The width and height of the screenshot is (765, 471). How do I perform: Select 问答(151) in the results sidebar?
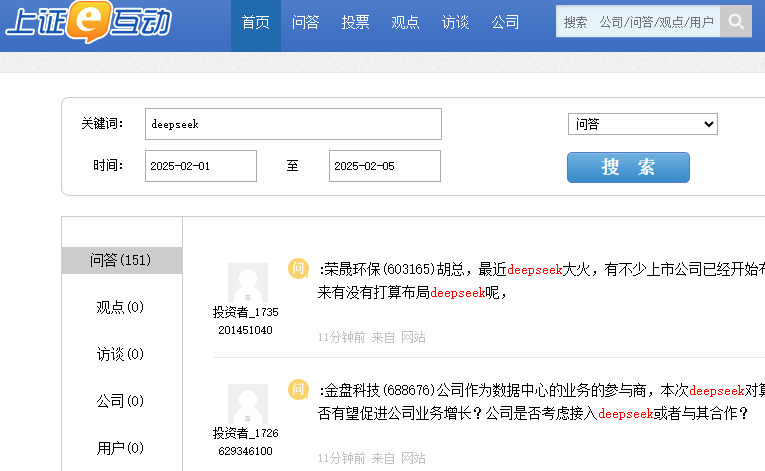[x=121, y=260]
